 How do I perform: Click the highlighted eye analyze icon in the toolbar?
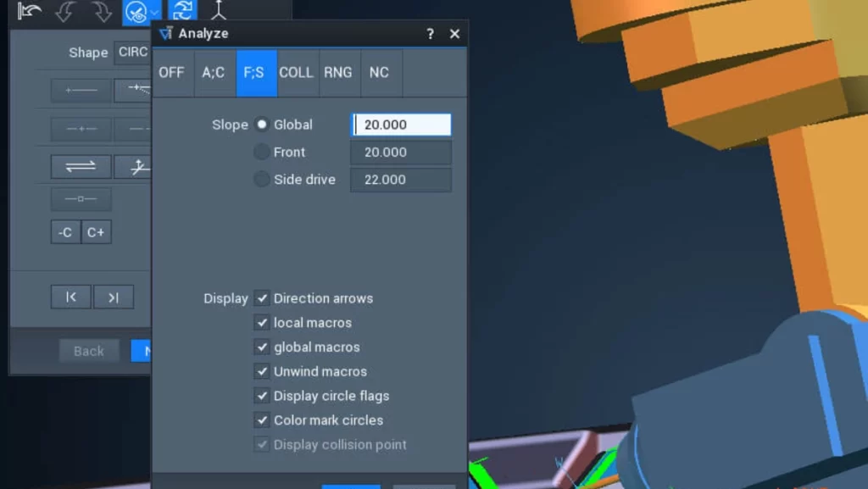(136, 12)
